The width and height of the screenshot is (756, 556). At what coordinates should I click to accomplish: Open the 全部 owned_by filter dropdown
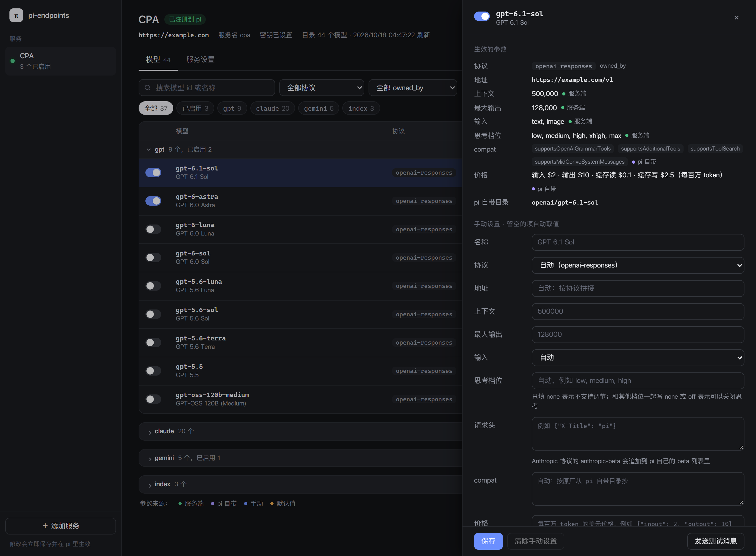[413, 88]
